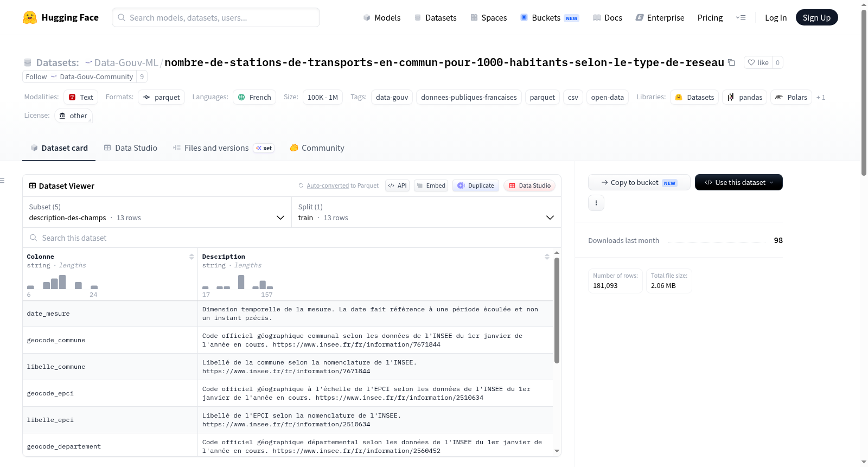Open the API button in Dataset Viewer

pos(397,185)
